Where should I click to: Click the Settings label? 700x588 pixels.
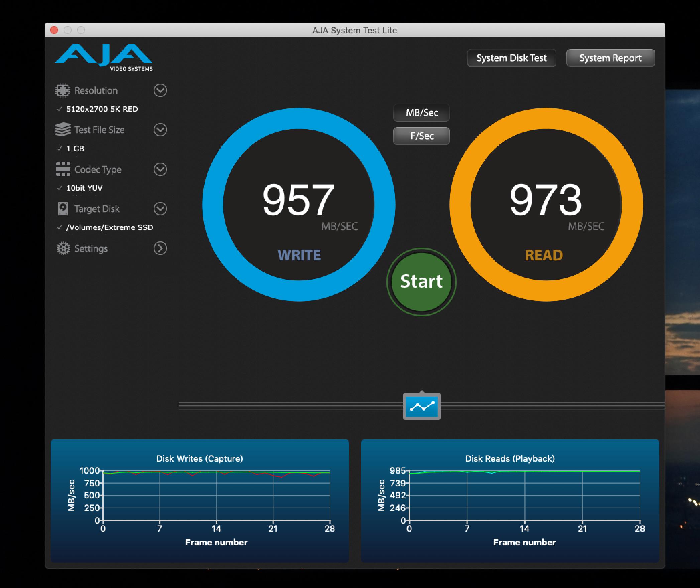[x=91, y=248]
